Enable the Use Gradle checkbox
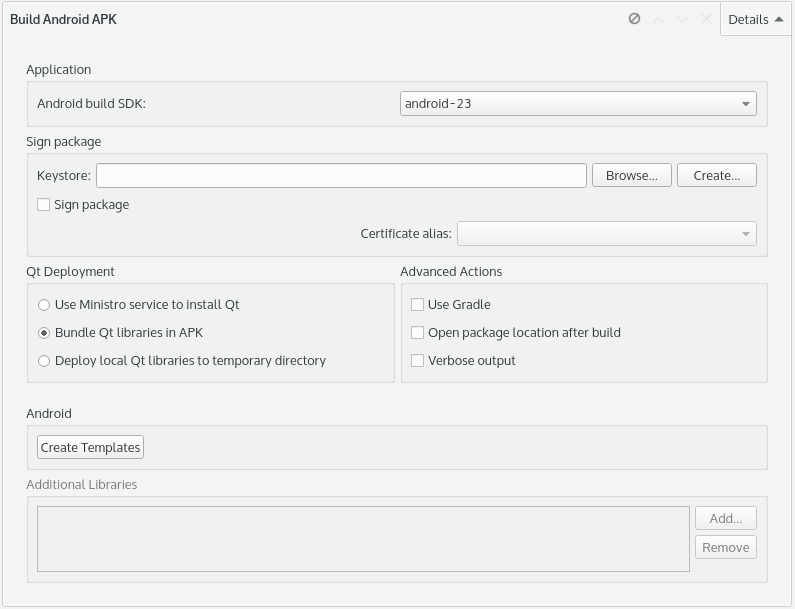 click(417, 304)
